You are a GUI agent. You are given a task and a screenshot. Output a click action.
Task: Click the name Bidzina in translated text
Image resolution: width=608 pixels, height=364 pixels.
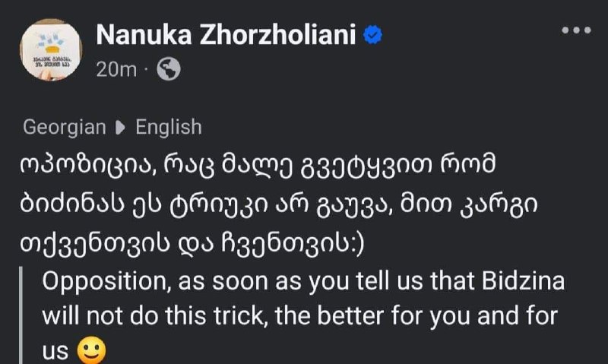coord(523,280)
